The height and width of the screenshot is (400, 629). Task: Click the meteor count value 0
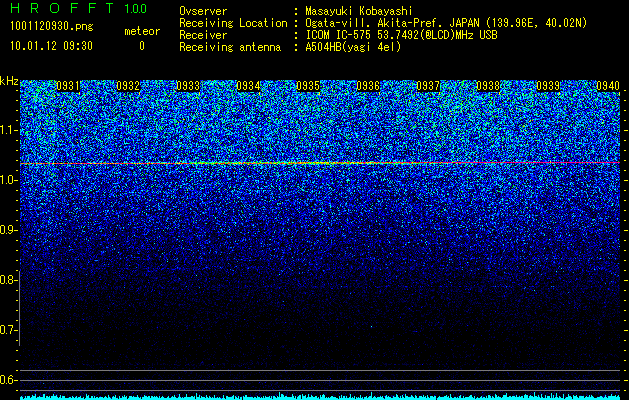pyautogui.click(x=142, y=46)
